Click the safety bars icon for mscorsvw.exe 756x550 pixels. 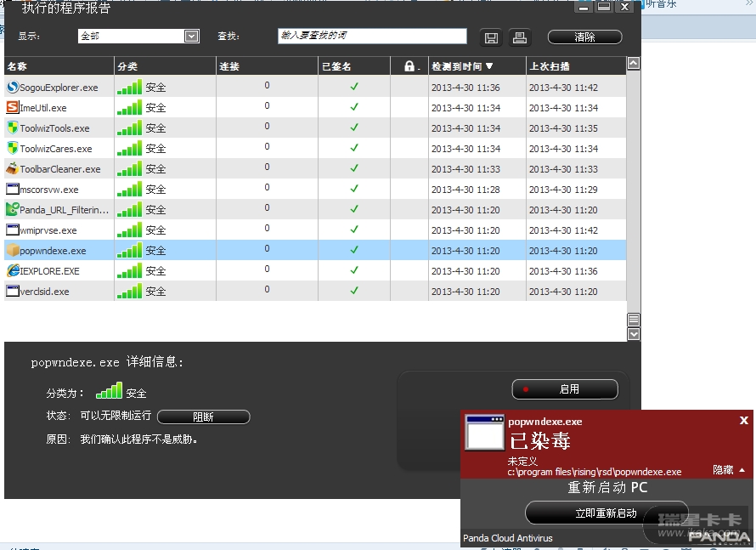tap(129, 189)
